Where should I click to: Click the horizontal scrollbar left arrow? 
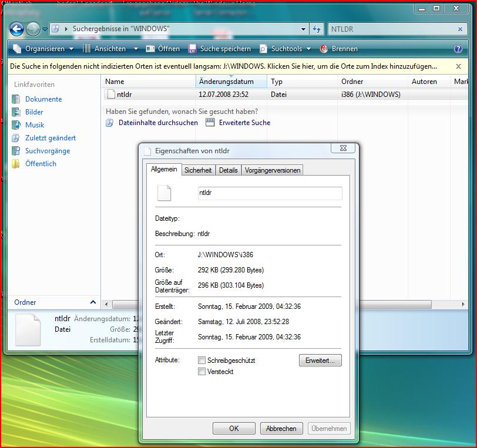(x=106, y=304)
